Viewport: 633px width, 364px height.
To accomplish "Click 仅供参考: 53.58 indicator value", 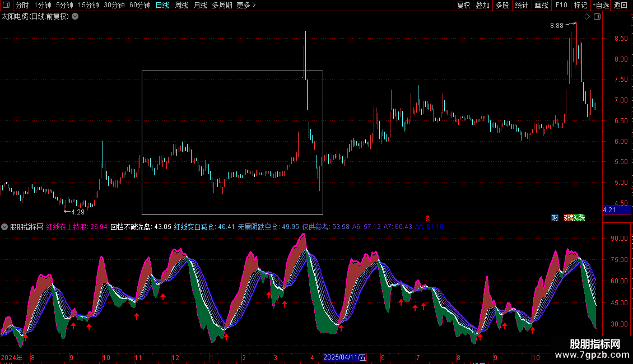I will click(x=326, y=227).
